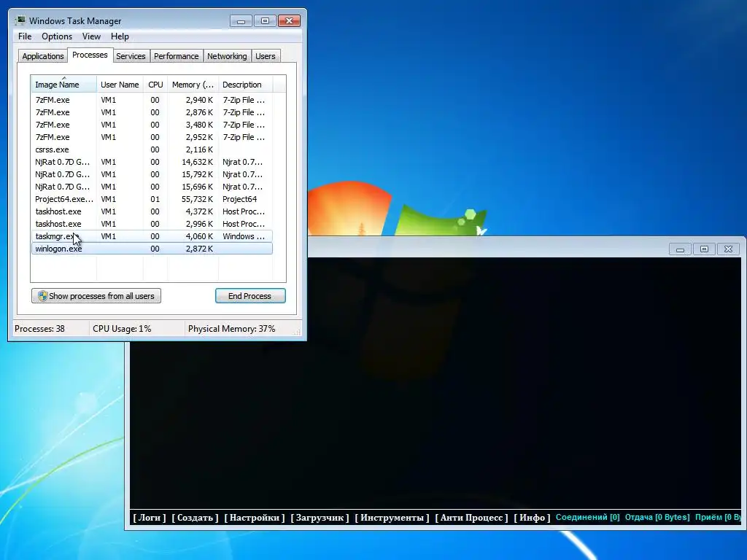Open the [ Логи ] menu
This screenshot has height=560, width=747.
click(x=149, y=518)
